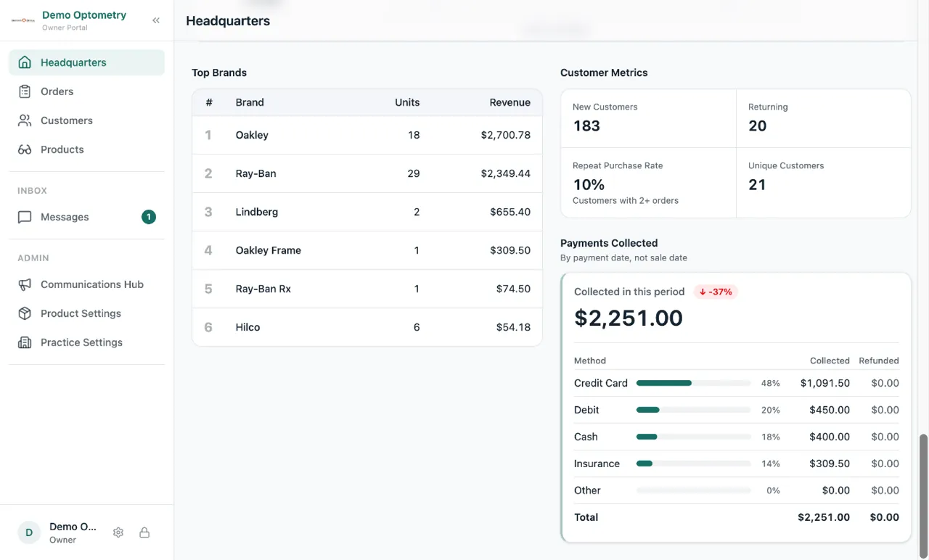Click the Products glasses icon
Screen dimensions: 929x560
pyautogui.click(x=25, y=149)
